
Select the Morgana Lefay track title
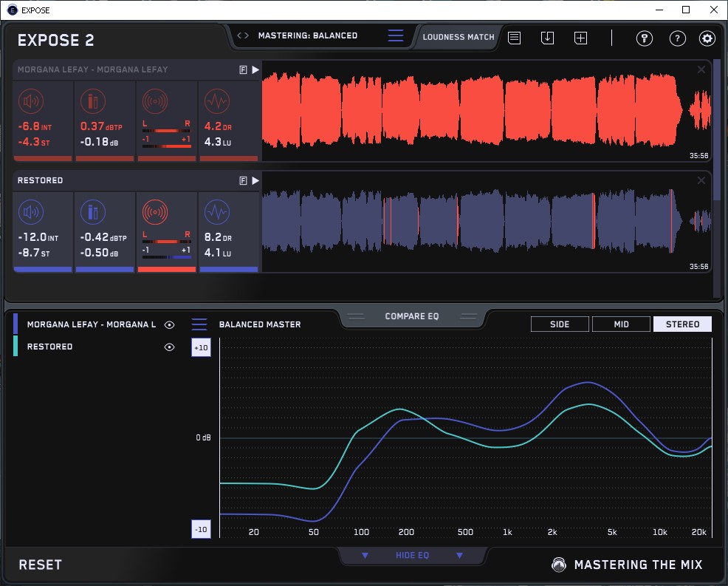(x=93, y=69)
